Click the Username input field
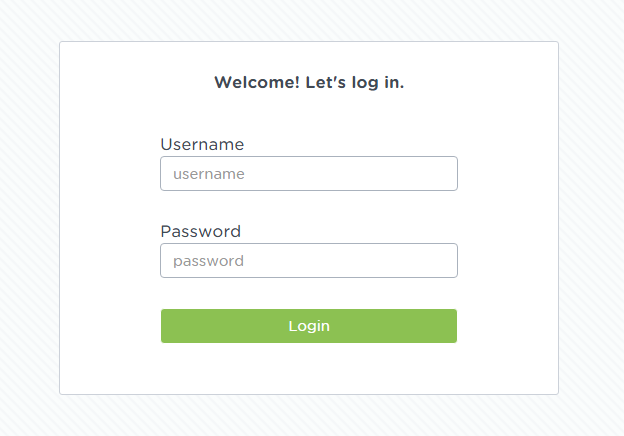The height and width of the screenshot is (436, 624). click(x=309, y=173)
